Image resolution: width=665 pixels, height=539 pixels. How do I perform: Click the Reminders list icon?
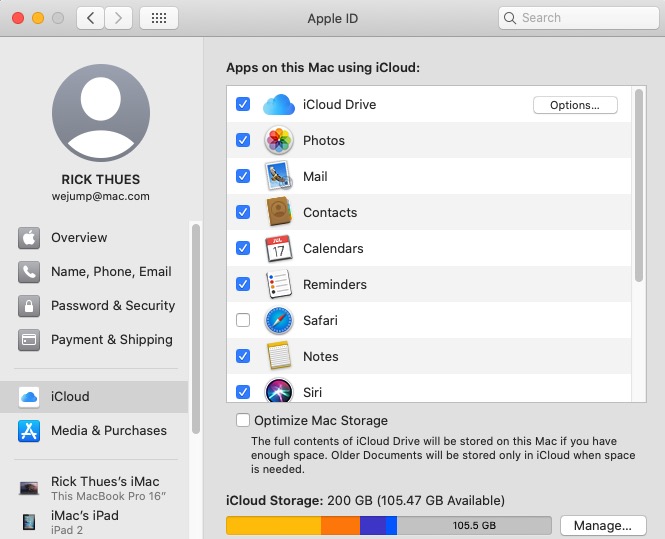[x=279, y=284]
